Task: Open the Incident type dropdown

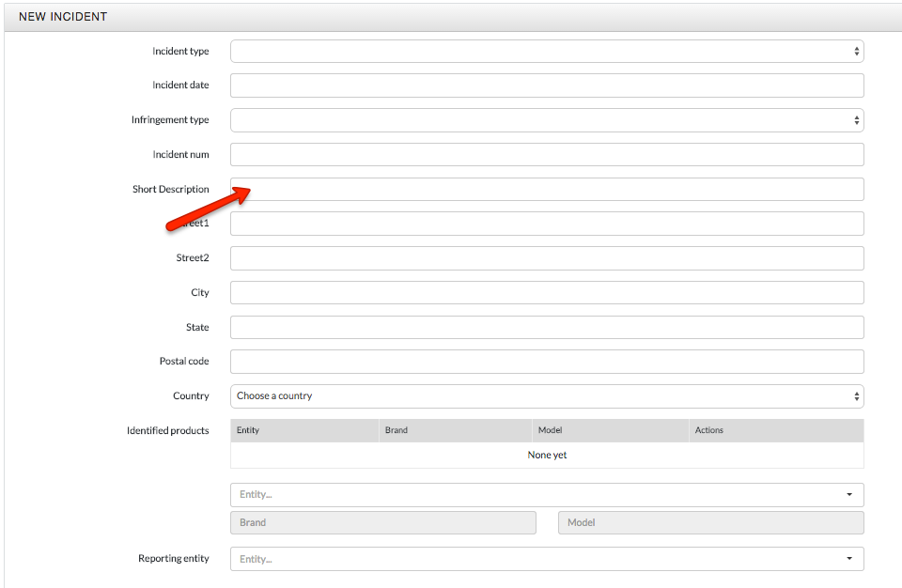Action: click(x=545, y=52)
